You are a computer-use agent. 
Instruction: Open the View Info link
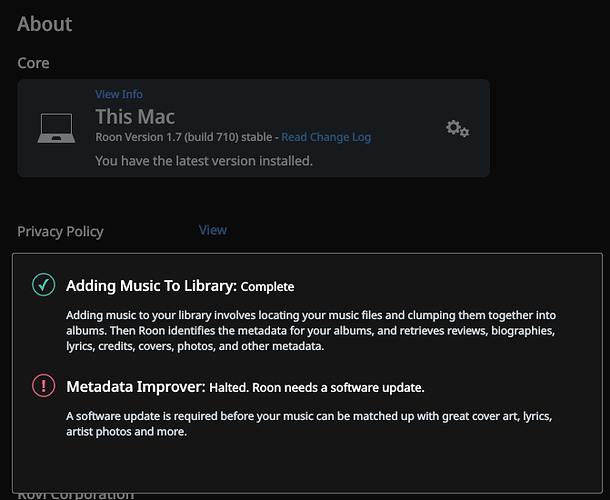pos(119,94)
